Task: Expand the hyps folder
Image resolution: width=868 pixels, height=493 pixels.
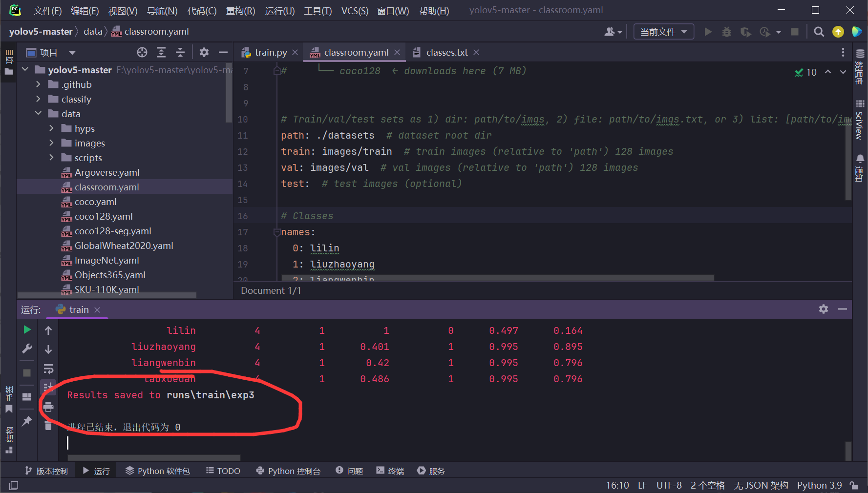Action: 52,128
